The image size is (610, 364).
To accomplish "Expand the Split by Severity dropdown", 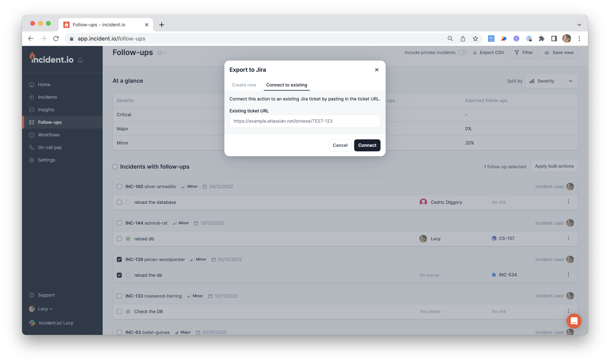I will coord(551,81).
